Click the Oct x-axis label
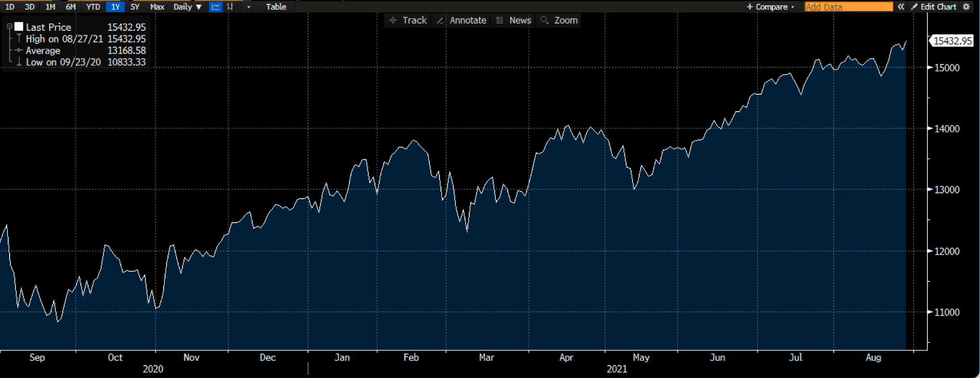Viewport: 980px width, 378px height. tap(115, 357)
